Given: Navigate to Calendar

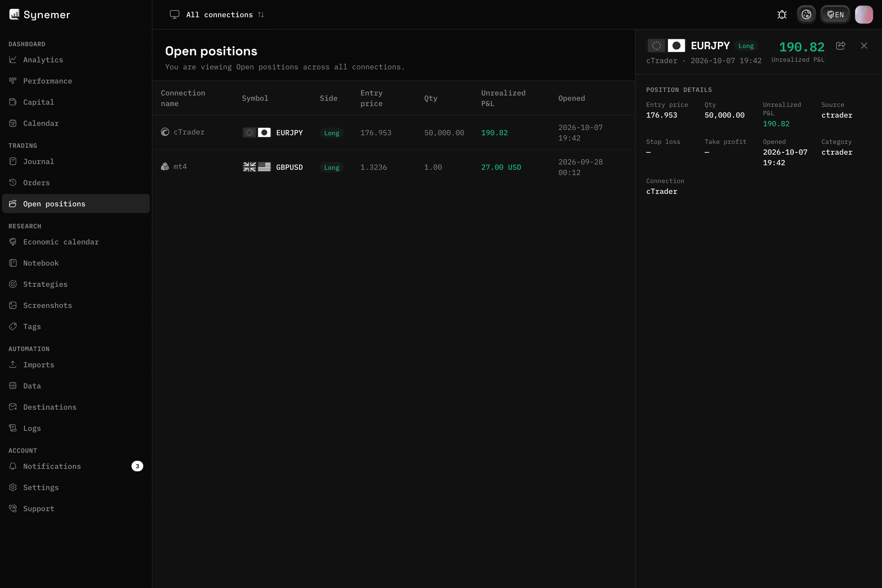Looking at the screenshot, I should tap(76, 123).
